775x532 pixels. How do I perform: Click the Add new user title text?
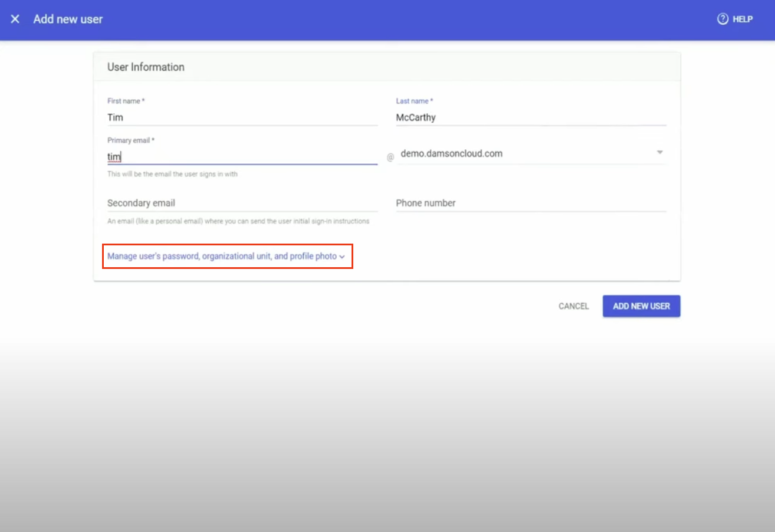pyautogui.click(x=67, y=19)
